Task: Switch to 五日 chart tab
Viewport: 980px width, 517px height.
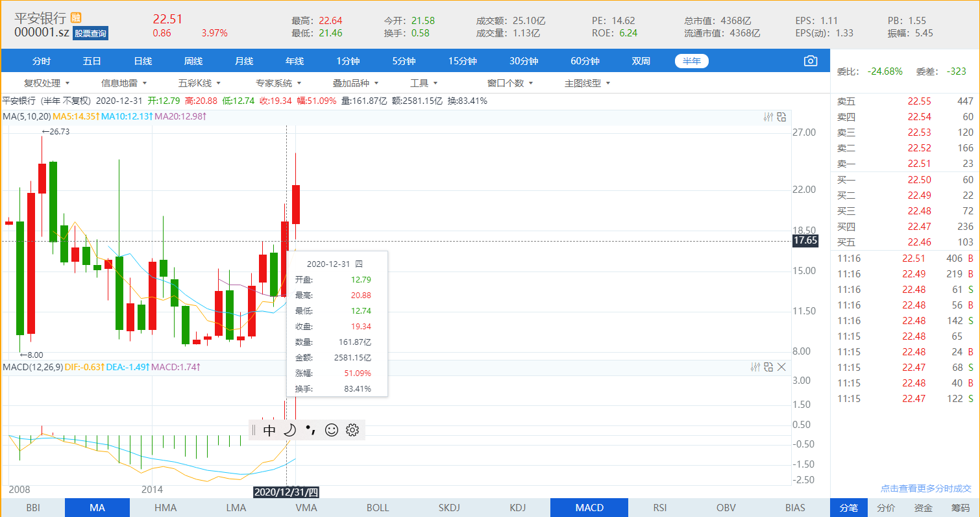Action: pyautogui.click(x=92, y=61)
